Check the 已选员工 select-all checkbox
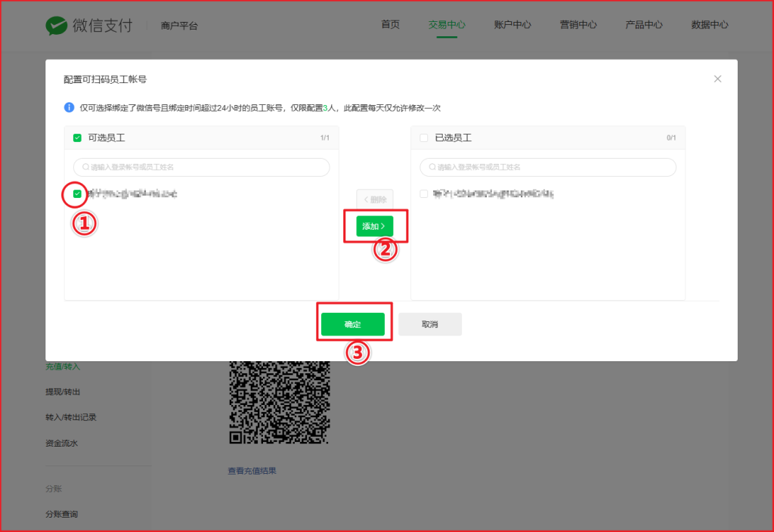774x532 pixels. (424, 138)
